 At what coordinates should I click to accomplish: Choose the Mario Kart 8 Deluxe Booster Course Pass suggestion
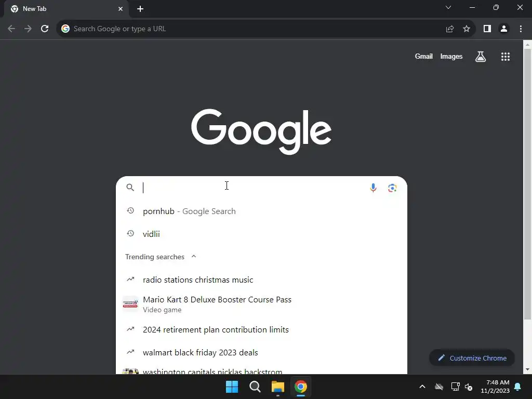[x=261, y=304]
